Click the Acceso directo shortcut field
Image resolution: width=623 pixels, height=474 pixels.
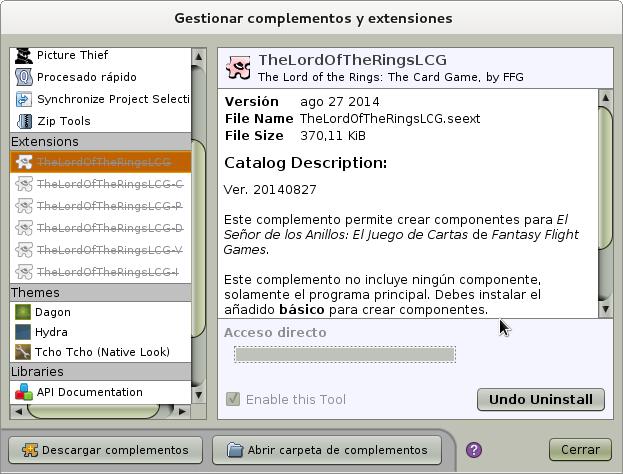click(x=344, y=354)
